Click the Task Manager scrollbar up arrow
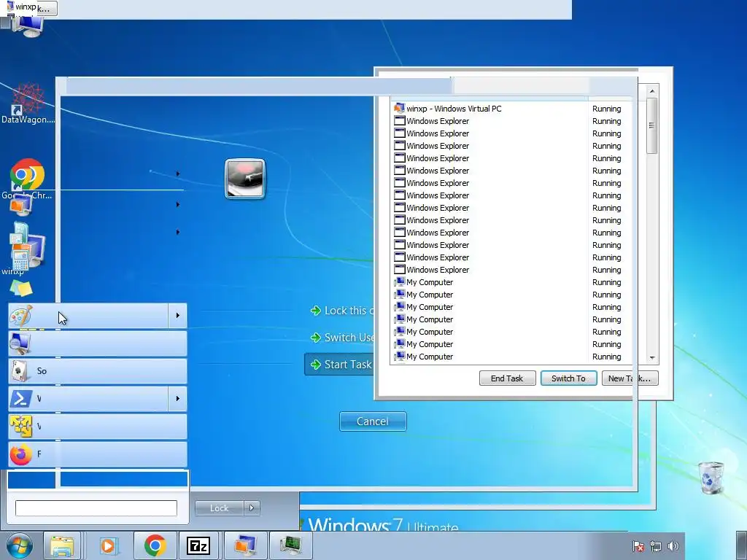 (x=652, y=91)
